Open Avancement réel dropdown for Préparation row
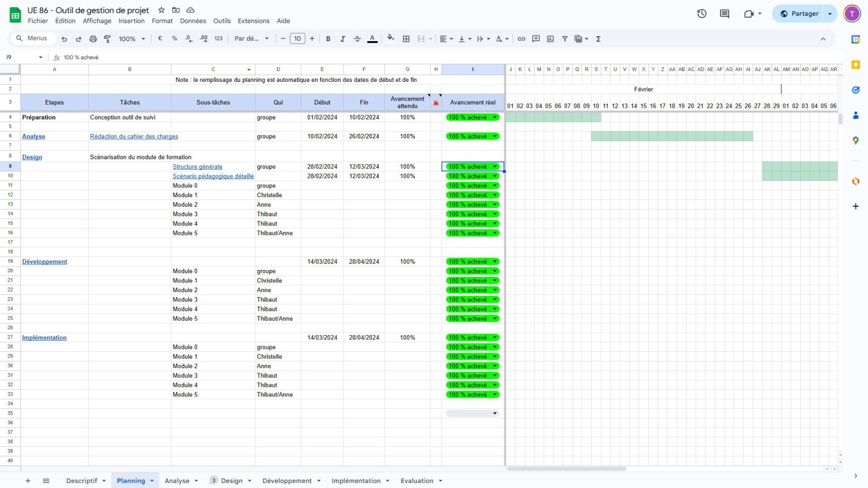868x488 pixels. coord(495,117)
